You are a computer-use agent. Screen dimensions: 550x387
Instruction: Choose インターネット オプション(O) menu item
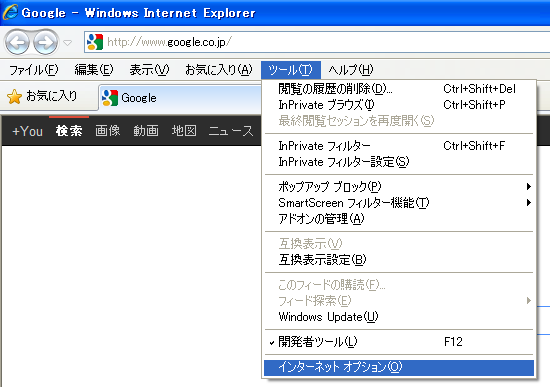click(399, 367)
